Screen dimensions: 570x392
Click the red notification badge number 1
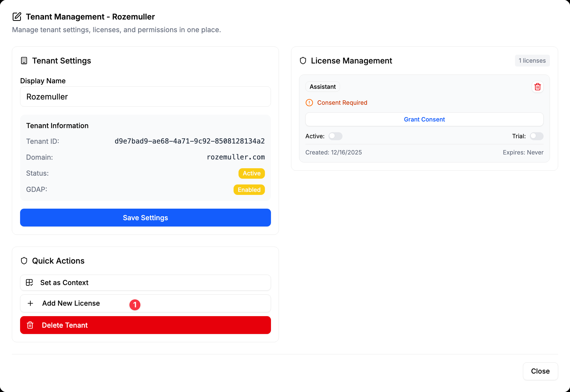[x=135, y=305]
